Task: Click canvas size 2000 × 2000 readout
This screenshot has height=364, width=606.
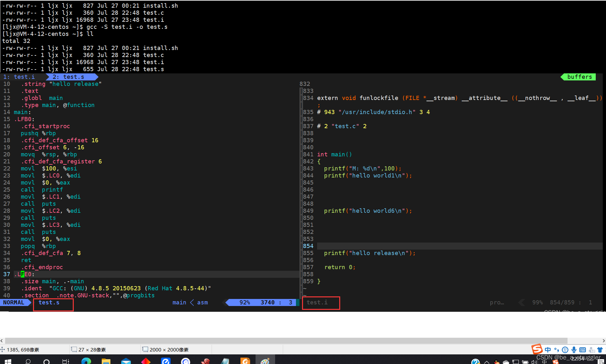Action: (169, 350)
